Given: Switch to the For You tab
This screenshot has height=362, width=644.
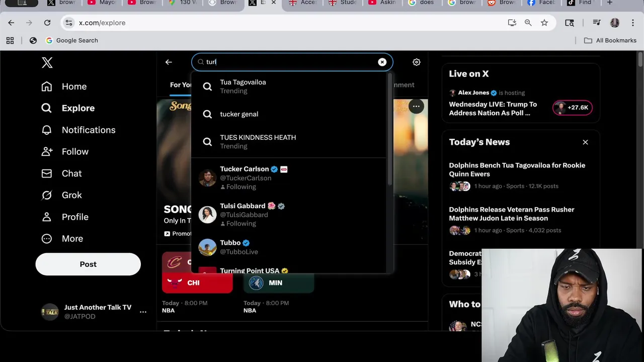Looking at the screenshot, I should [181, 85].
